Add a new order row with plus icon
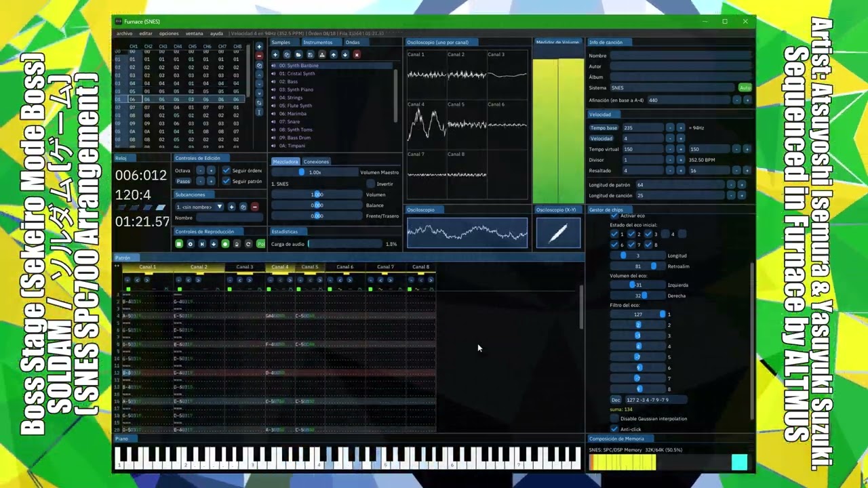This screenshot has width=868, height=488. click(x=259, y=47)
